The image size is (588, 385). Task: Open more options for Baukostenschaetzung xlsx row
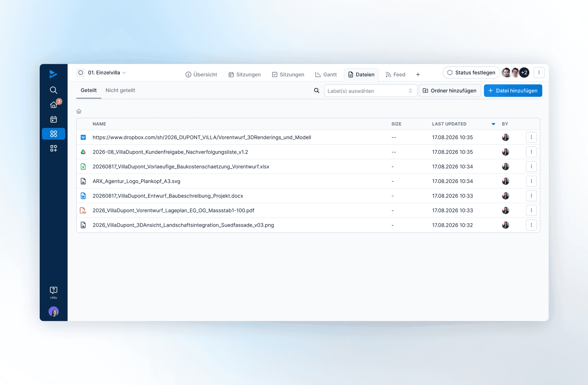tap(531, 167)
